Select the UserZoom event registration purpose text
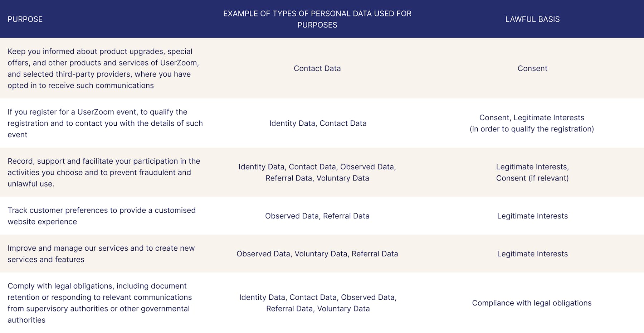This screenshot has width=644, height=333. (x=105, y=123)
